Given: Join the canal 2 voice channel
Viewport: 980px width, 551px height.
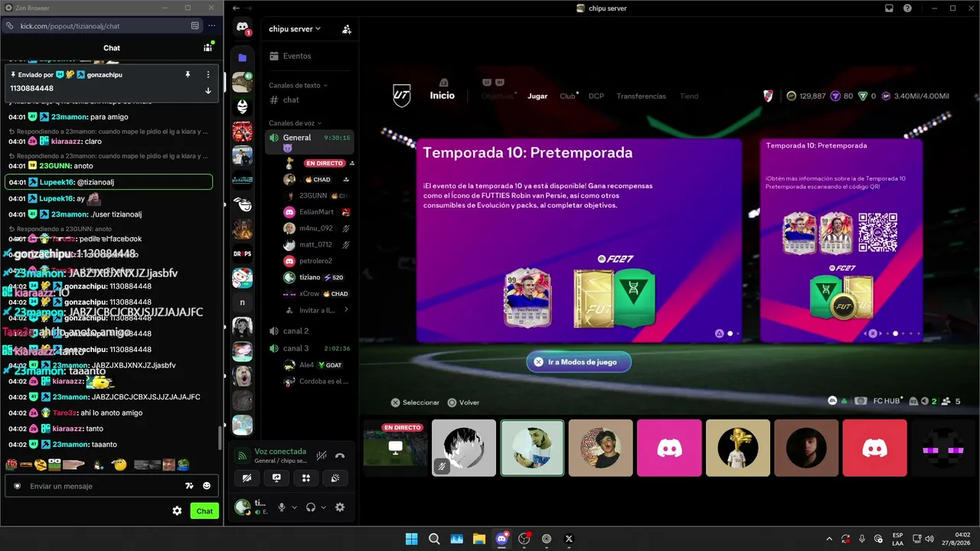Looking at the screenshot, I should pos(309,331).
